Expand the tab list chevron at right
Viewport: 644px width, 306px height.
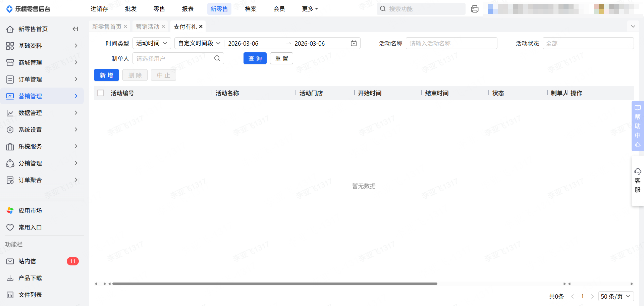(x=633, y=27)
